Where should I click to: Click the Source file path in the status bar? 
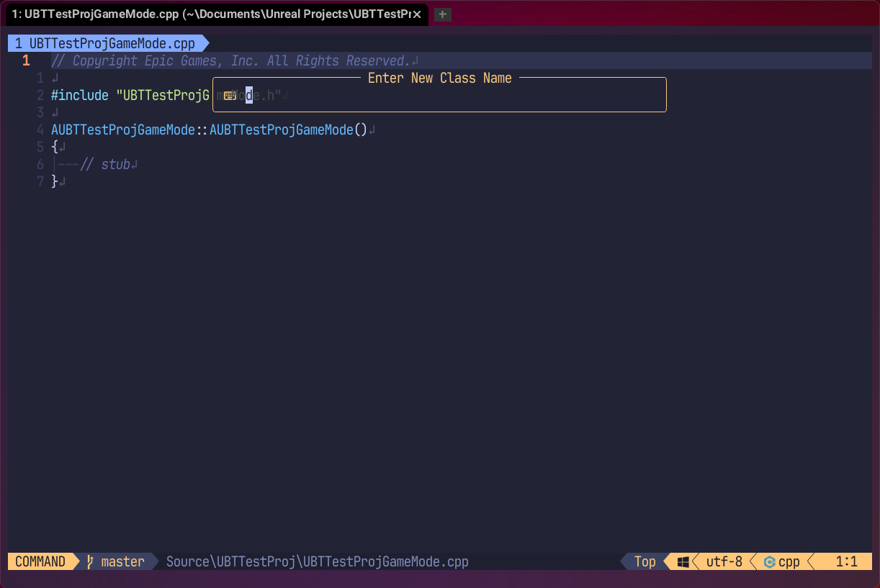(317, 561)
